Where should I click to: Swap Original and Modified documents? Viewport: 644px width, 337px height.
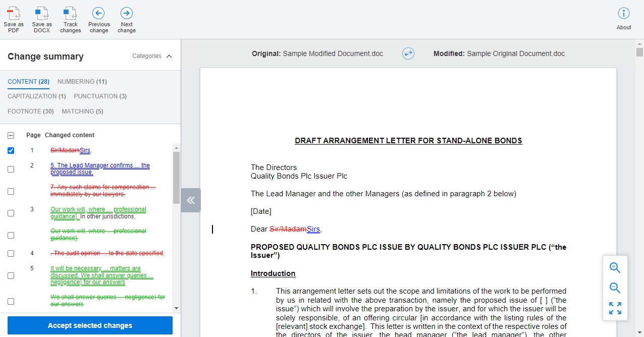tap(408, 53)
